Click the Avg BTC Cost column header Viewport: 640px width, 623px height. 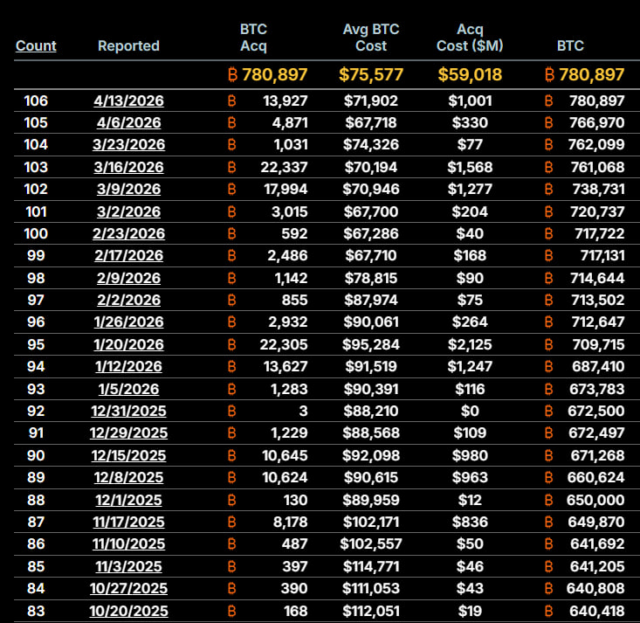point(371,38)
